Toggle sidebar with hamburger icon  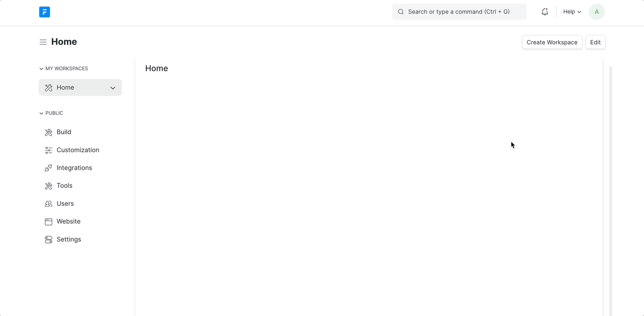pos(43,42)
